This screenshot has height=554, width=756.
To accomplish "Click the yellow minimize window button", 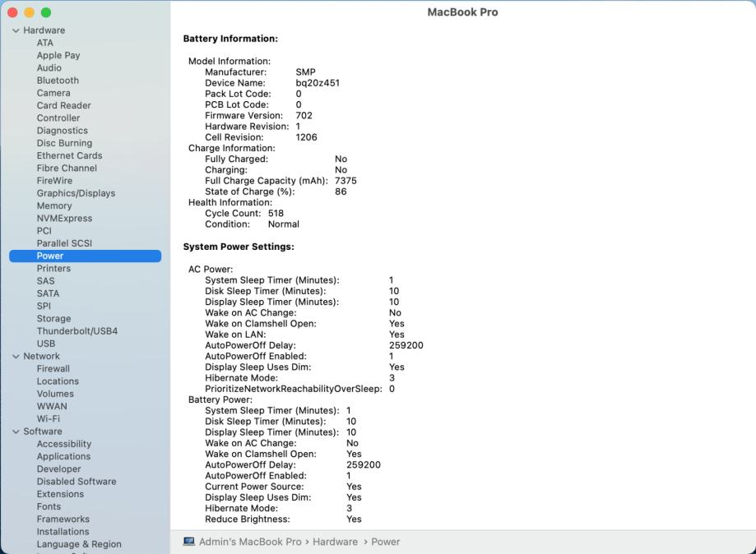I will click(29, 12).
